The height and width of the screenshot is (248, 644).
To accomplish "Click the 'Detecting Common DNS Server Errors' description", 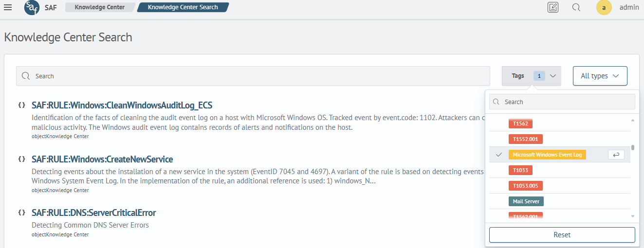I will click(x=90, y=225).
